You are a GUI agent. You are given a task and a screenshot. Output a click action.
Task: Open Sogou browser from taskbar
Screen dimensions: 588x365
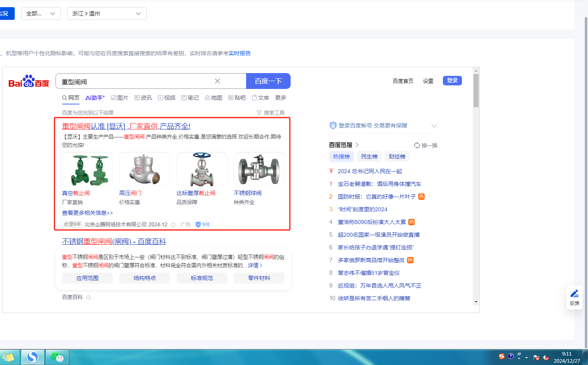32,357
